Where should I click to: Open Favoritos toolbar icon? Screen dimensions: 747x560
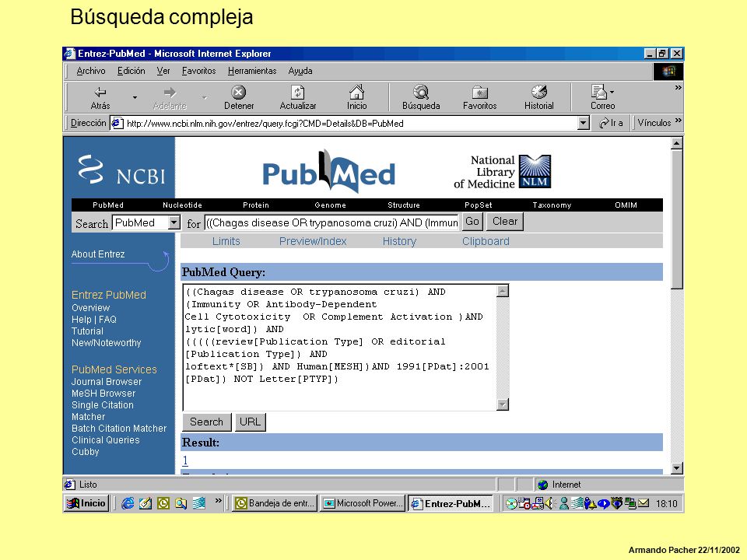coord(480,92)
